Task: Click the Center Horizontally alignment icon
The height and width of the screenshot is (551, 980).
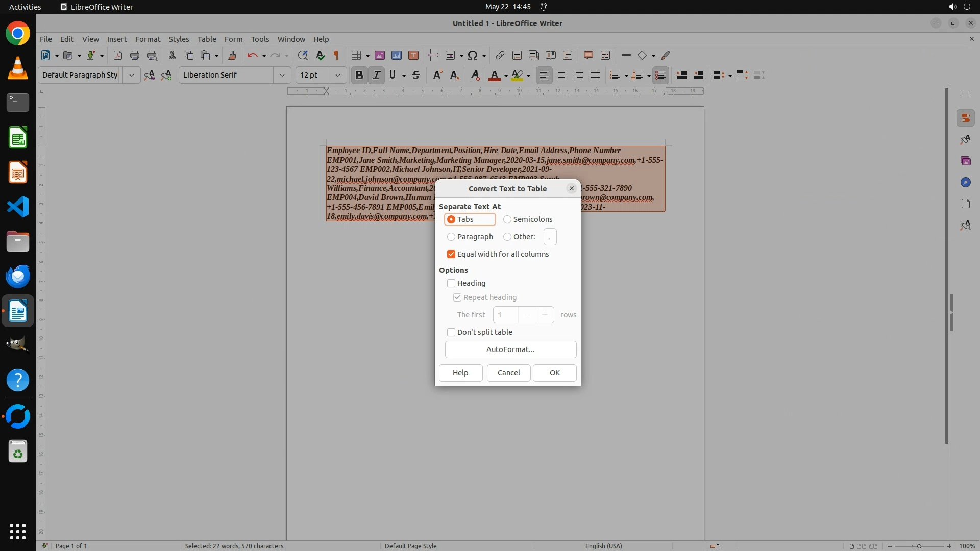Action: tap(561, 75)
